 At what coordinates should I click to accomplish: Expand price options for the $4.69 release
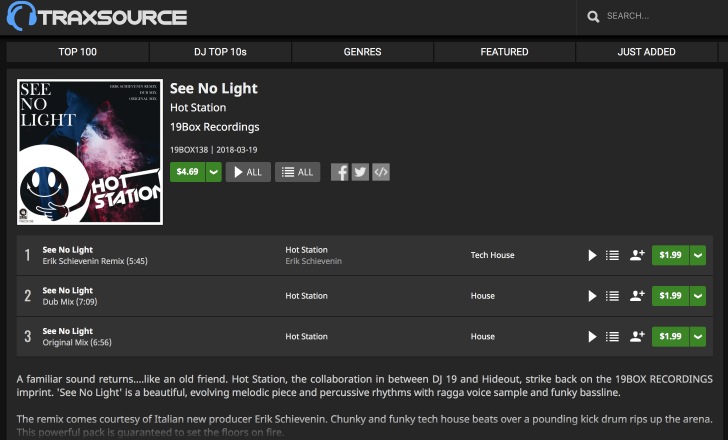(214, 172)
